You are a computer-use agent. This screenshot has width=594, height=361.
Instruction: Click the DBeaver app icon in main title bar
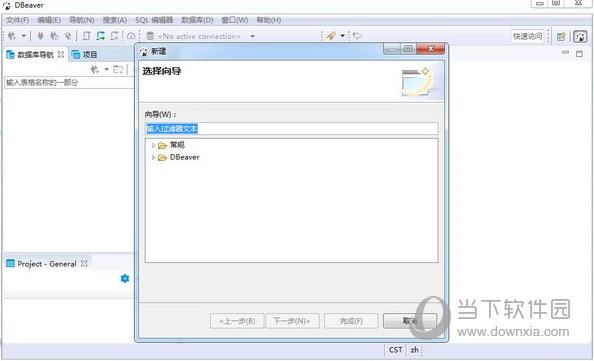[x=6, y=6]
